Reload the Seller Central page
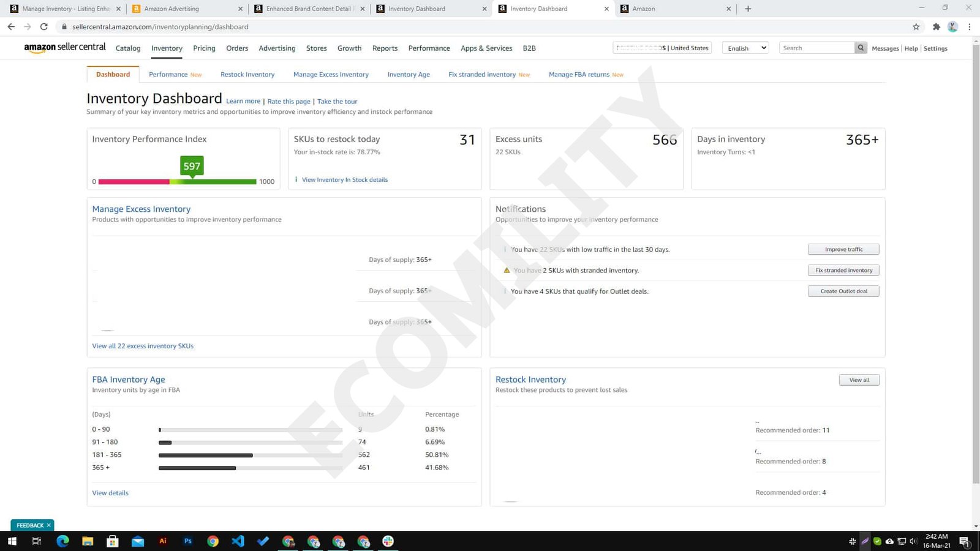Viewport: 980px width, 551px height. pyautogui.click(x=43, y=27)
